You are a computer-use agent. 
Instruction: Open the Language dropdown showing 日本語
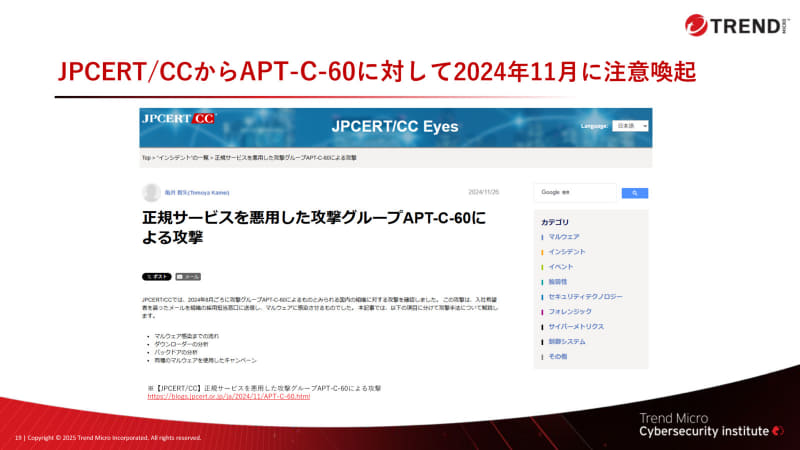630,126
